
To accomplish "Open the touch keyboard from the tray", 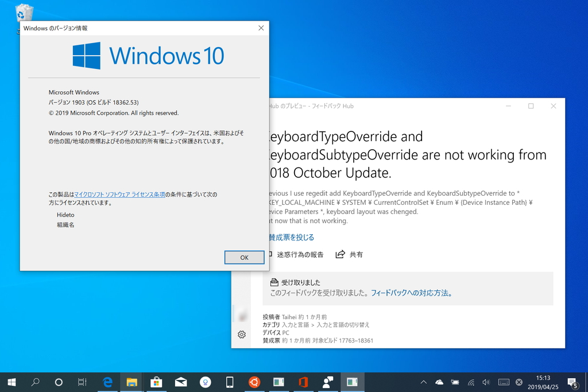I will [x=504, y=382].
